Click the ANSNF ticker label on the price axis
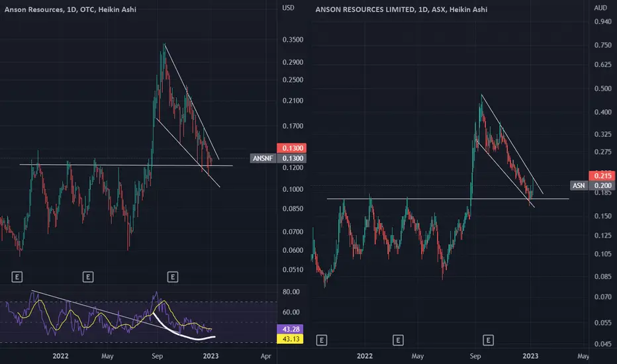Image resolution: width=617 pixels, height=364 pixels. pos(263,158)
